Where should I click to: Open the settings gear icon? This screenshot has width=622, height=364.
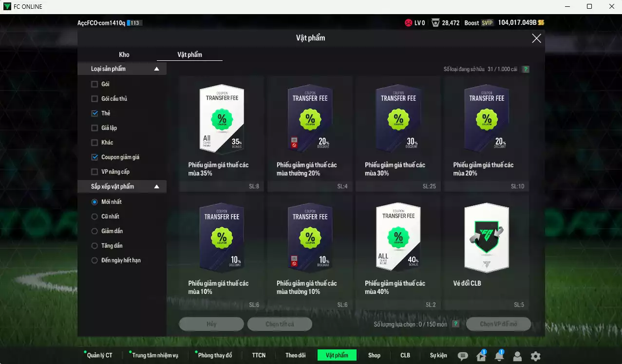tap(535, 356)
